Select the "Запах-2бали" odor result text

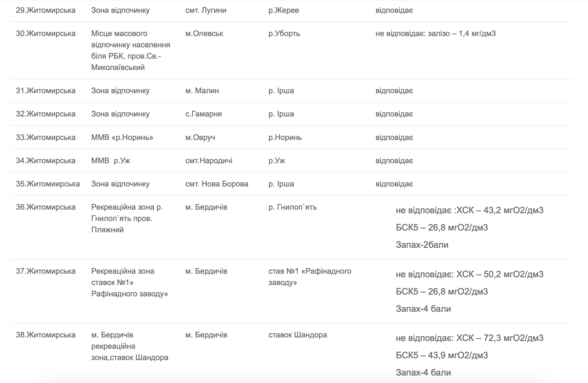[x=422, y=245]
